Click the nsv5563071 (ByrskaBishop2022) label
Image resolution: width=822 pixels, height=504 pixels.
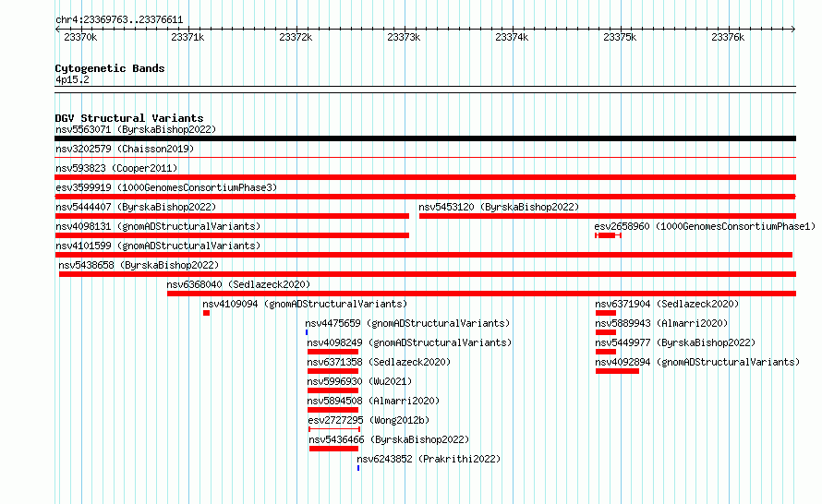point(136,129)
